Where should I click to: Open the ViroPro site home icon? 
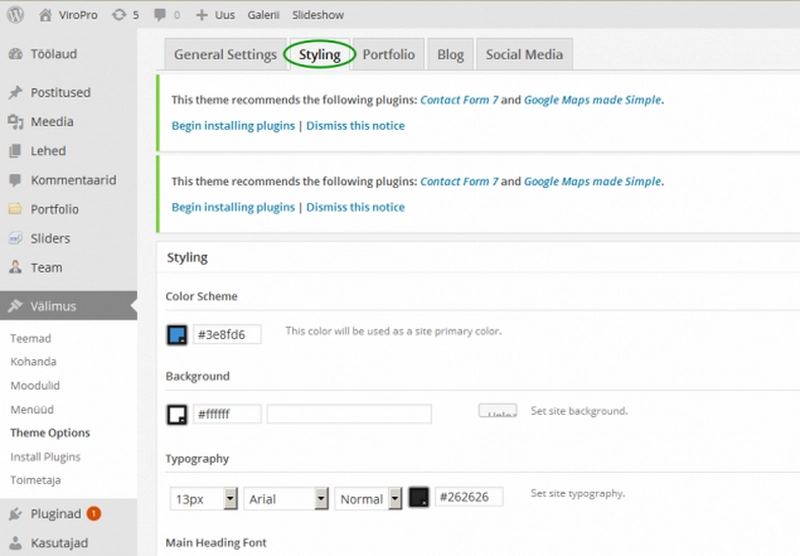[x=45, y=15]
